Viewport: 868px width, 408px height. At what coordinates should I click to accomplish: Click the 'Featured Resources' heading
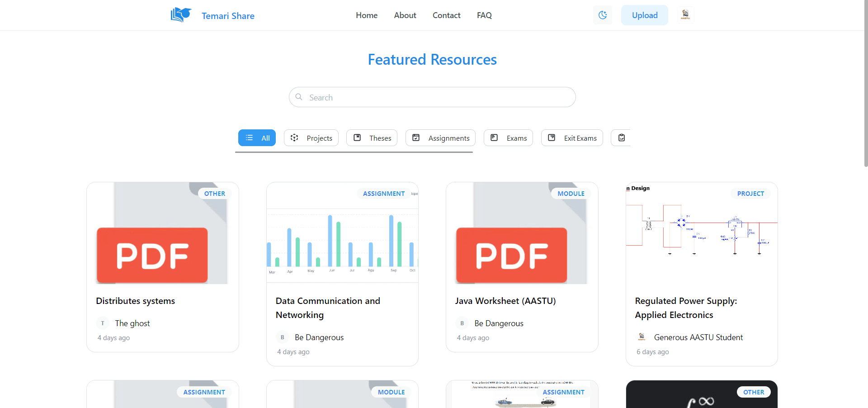point(432,59)
